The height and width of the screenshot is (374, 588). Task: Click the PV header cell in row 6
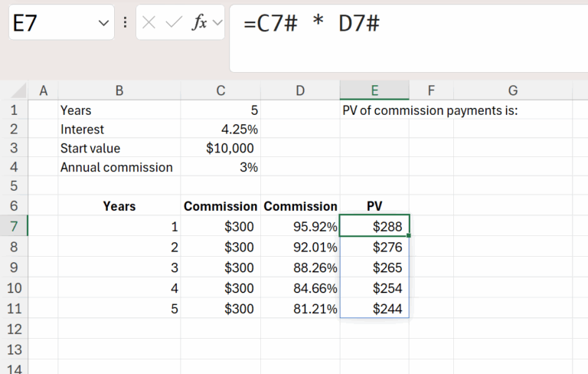[374, 206]
